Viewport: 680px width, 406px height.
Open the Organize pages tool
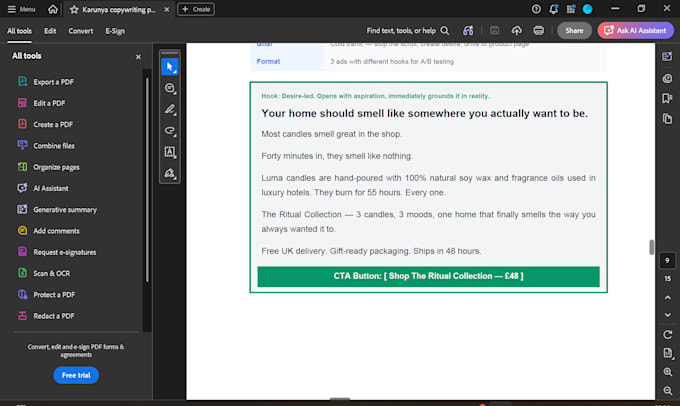coord(48,167)
